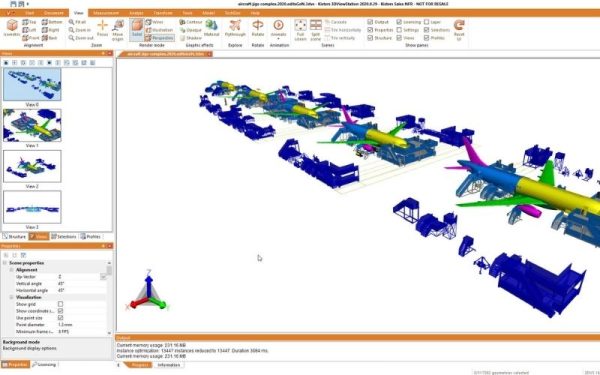Click Fit all zoom tool
This screenshot has height=375, width=600.
coord(78,22)
